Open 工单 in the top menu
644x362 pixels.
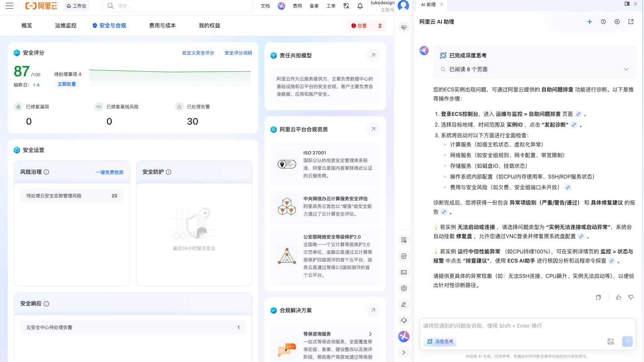coord(331,6)
